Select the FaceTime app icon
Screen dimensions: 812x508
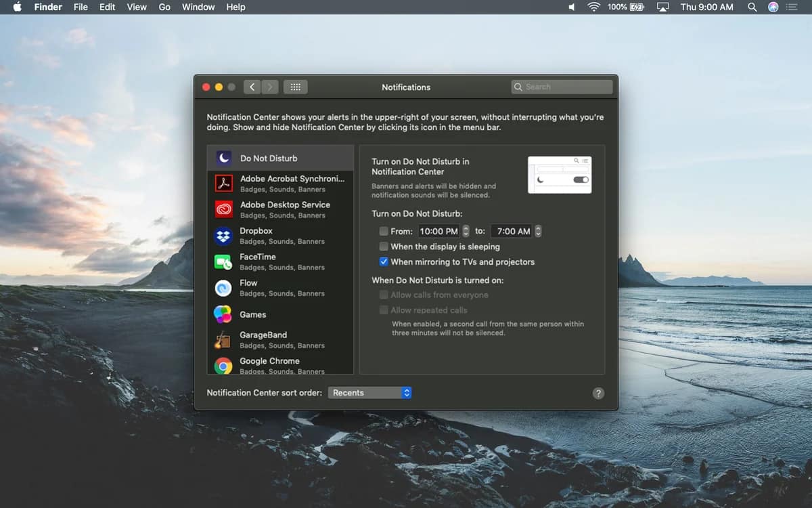click(224, 261)
